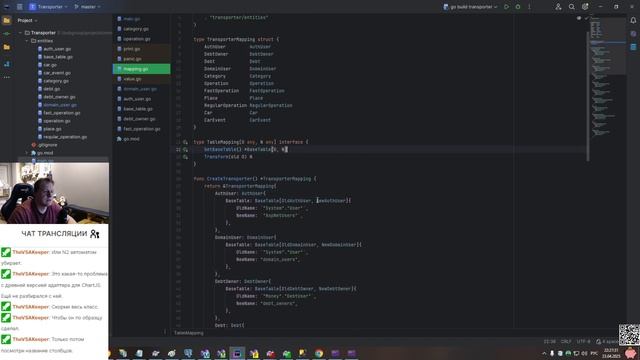Click the cursor position 22:36 widget
The height and width of the screenshot is (360, 640).
pyautogui.click(x=549, y=341)
